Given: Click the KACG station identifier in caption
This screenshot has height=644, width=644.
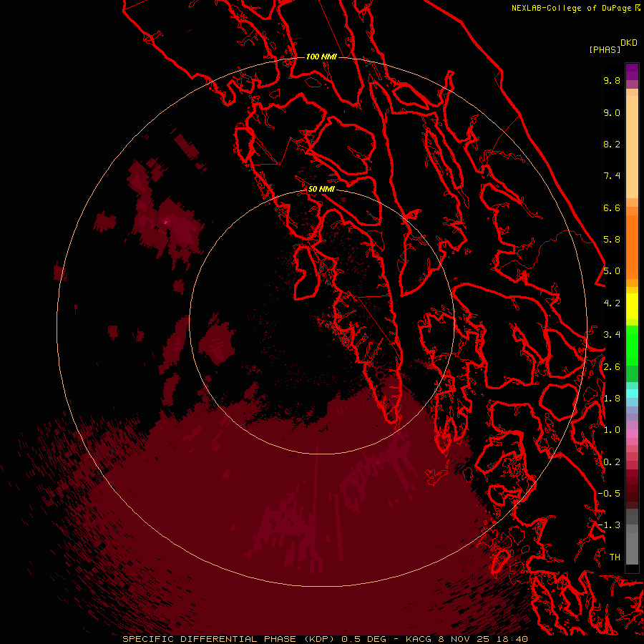Looking at the screenshot, I should pyautogui.click(x=418, y=639).
